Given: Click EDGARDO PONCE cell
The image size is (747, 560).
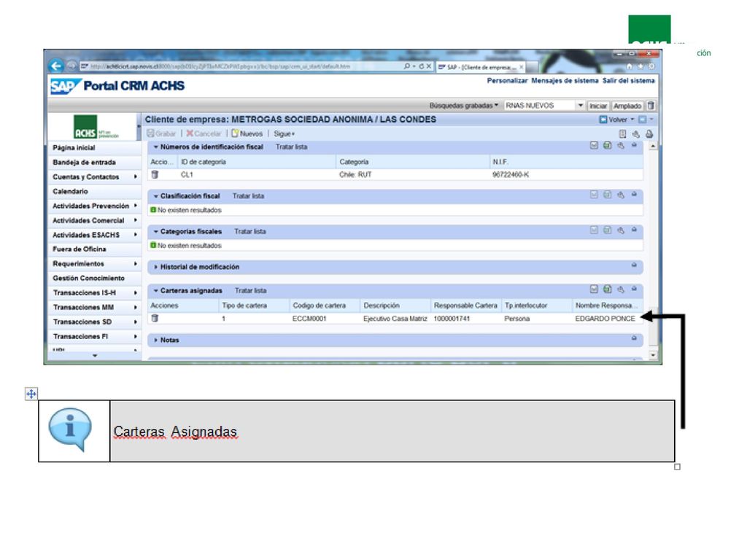Looking at the screenshot, I should click(605, 319).
